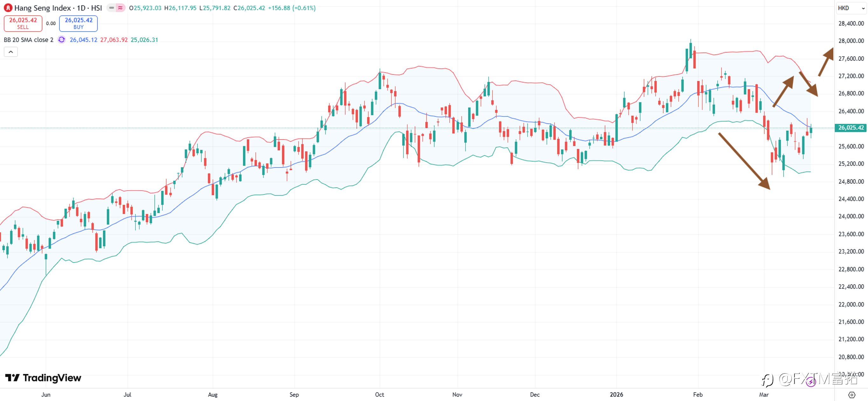Click the Oct label on the time axis
This screenshot has width=868, height=401.
pos(379,395)
